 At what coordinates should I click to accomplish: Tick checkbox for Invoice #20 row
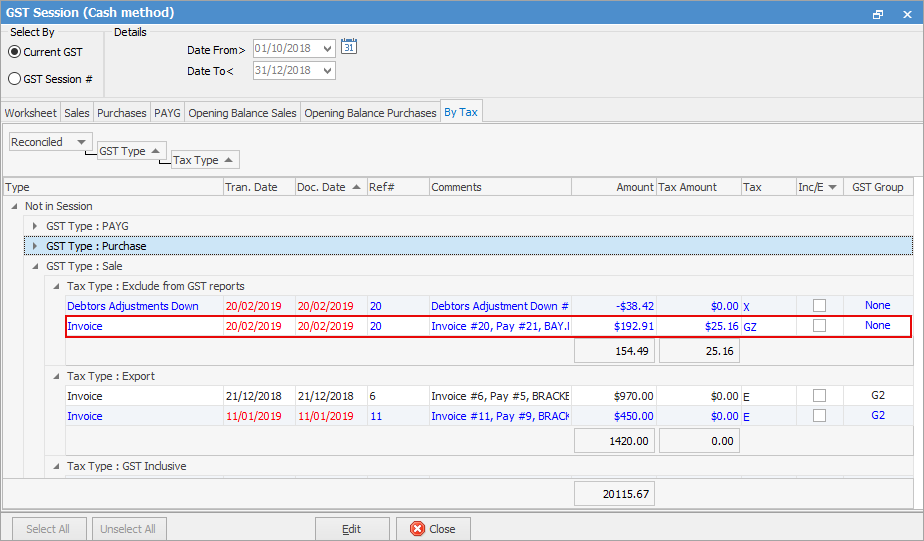coord(819,325)
